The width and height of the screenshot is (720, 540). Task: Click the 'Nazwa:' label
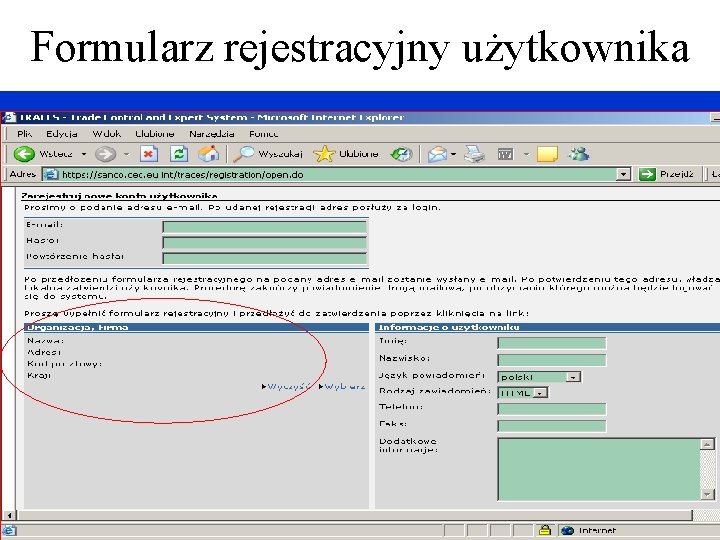coord(45,341)
